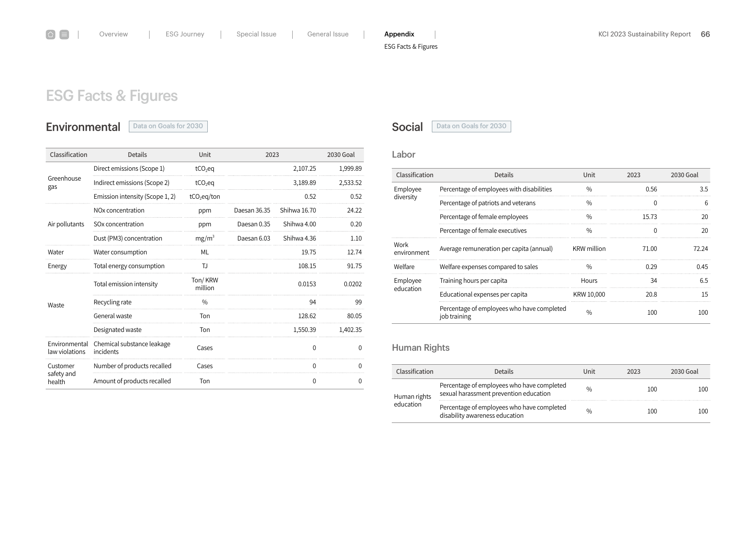756x535 pixels.
Task: Select the NOx concentration label
Action: [x=119, y=210]
